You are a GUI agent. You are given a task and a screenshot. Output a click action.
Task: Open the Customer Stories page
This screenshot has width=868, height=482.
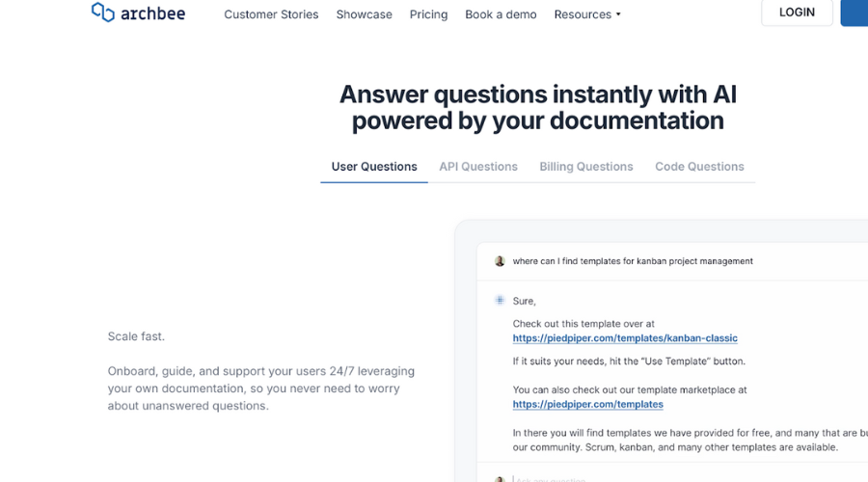[x=271, y=14]
